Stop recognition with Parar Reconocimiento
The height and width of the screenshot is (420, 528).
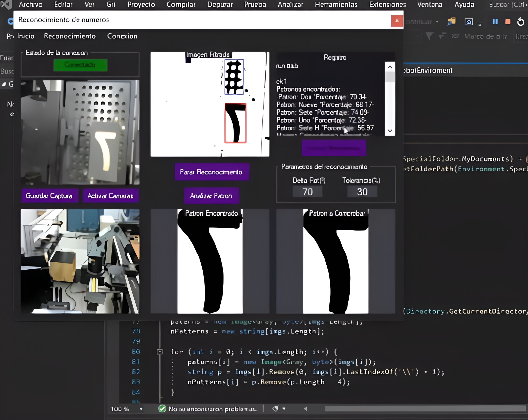[212, 172]
